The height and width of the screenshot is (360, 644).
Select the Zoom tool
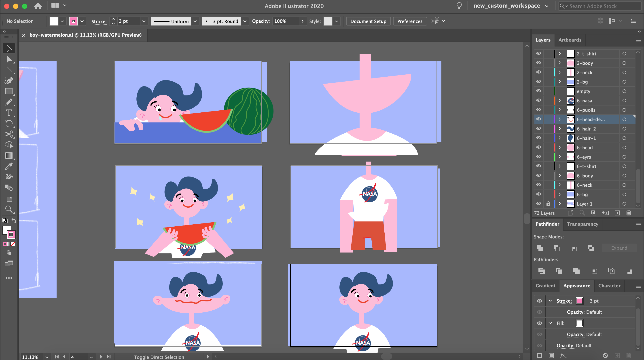(x=9, y=209)
